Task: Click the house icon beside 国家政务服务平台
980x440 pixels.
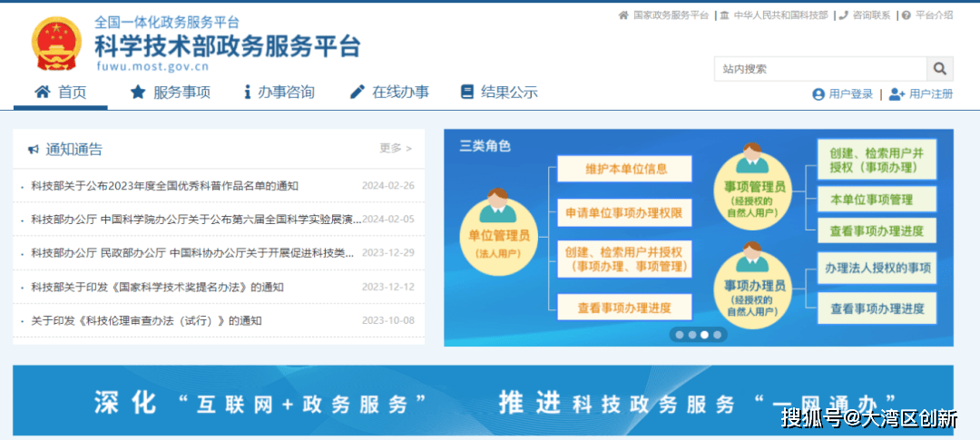Action: coord(623,15)
